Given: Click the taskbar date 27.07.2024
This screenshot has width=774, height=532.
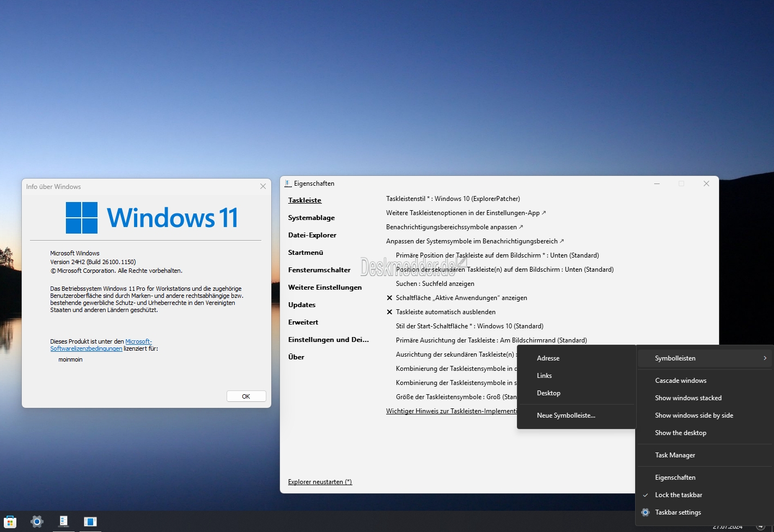Looking at the screenshot, I should click(728, 527).
